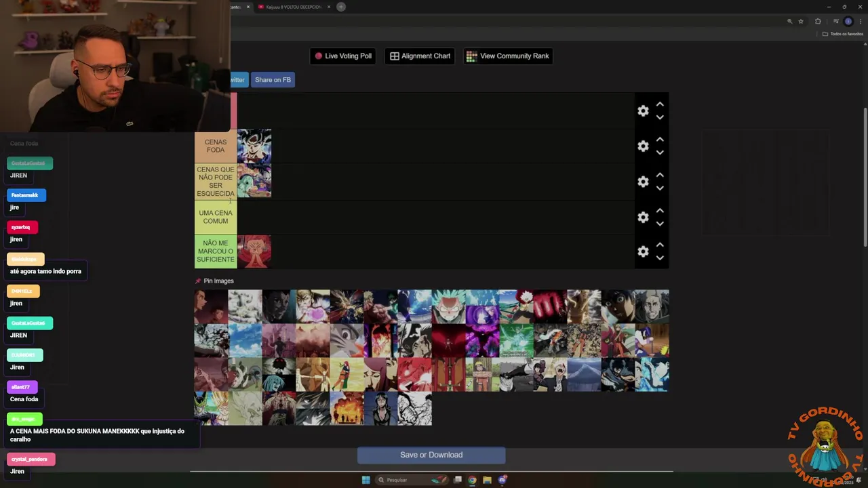Switch to the Kaijuuu 8 VOLTOU browser tab
The height and width of the screenshot is (488, 868).
click(x=294, y=7)
